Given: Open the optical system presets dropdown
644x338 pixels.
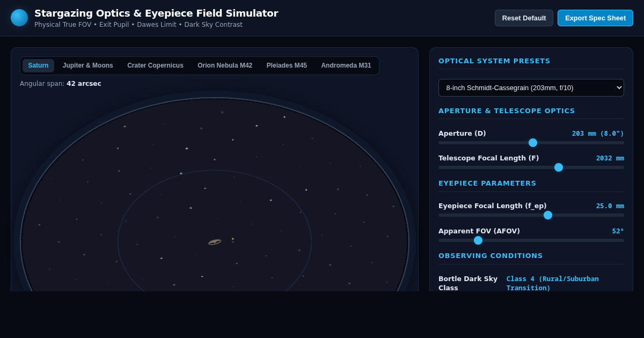Looking at the screenshot, I should [x=531, y=87].
